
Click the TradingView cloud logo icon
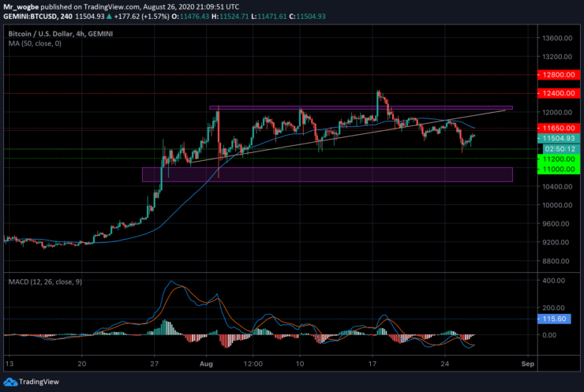pyautogui.click(x=10, y=382)
